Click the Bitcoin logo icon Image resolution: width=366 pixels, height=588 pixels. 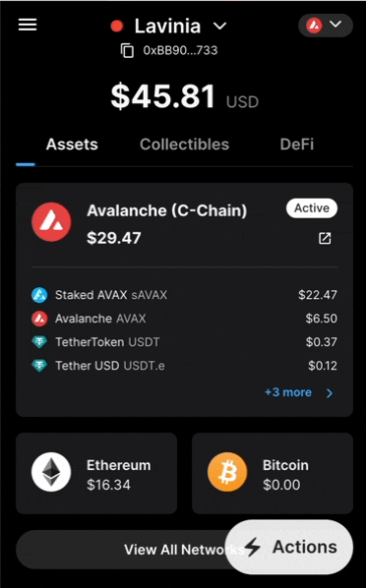227,472
